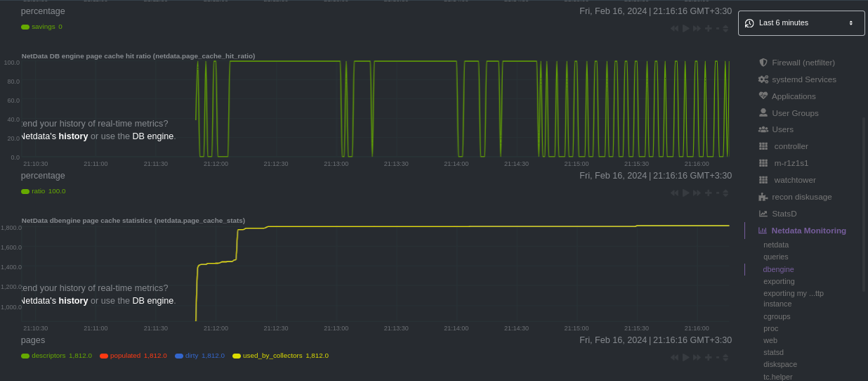Image resolution: width=868 pixels, height=381 pixels.
Task: Rewind the page cache hit ratio chart
Action: point(674,193)
